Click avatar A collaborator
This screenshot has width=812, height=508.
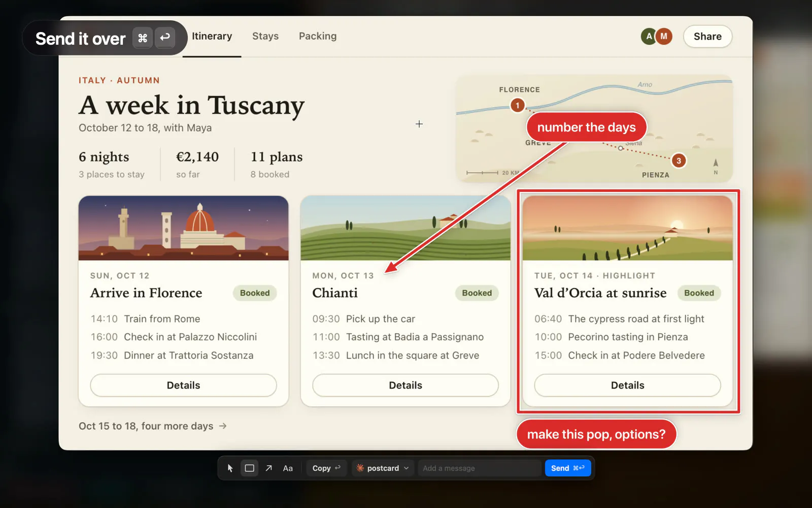[x=649, y=37]
